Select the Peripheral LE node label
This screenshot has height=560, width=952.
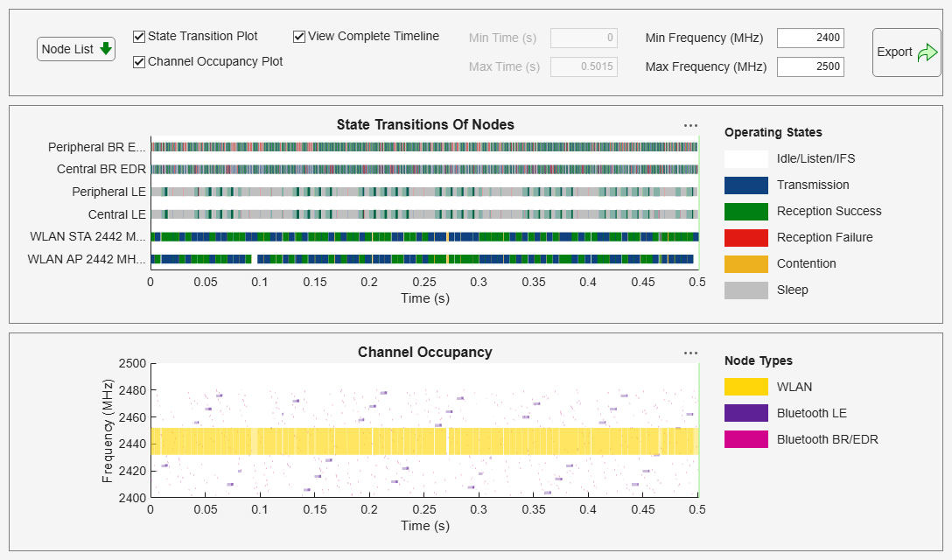pos(108,192)
